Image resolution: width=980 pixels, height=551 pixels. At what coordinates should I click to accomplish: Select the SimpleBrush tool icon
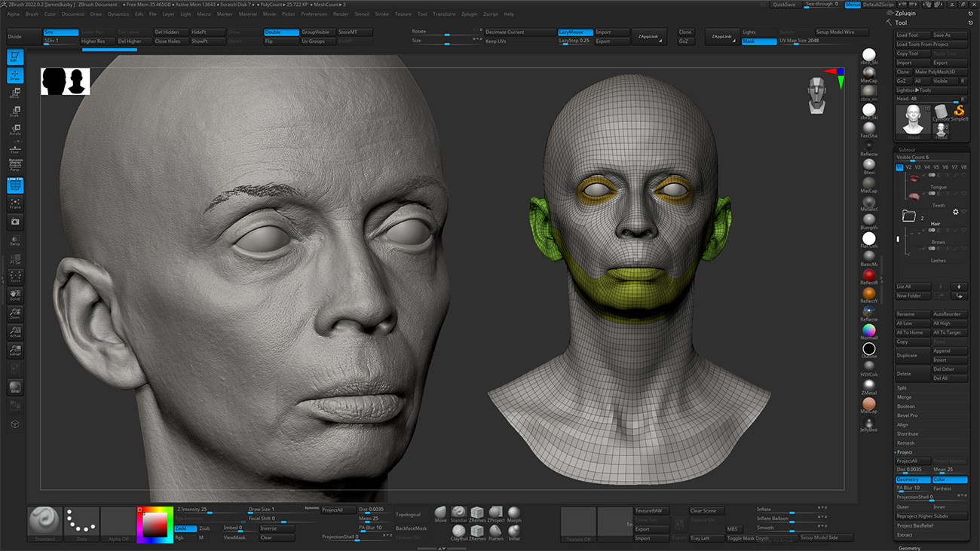tap(959, 112)
